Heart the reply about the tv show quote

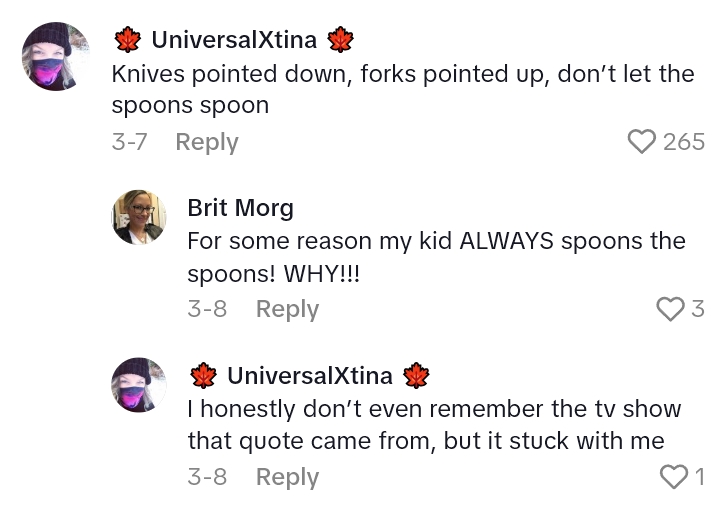[675, 477]
